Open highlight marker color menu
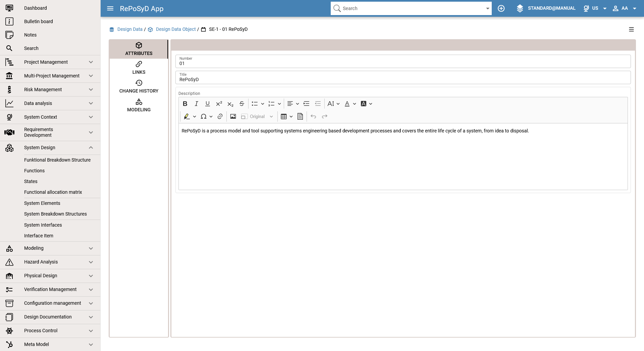Image resolution: width=644 pixels, height=351 pixels. coord(190,117)
